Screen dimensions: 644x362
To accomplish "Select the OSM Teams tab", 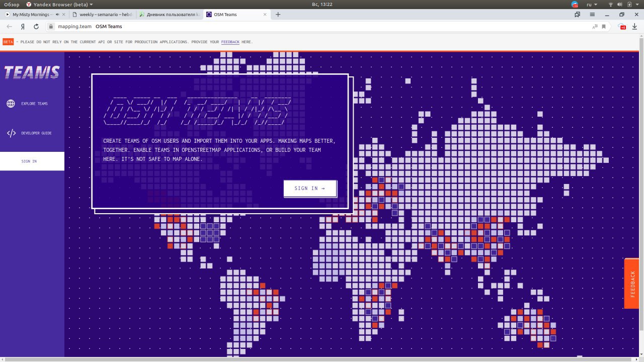I will 237,15.
